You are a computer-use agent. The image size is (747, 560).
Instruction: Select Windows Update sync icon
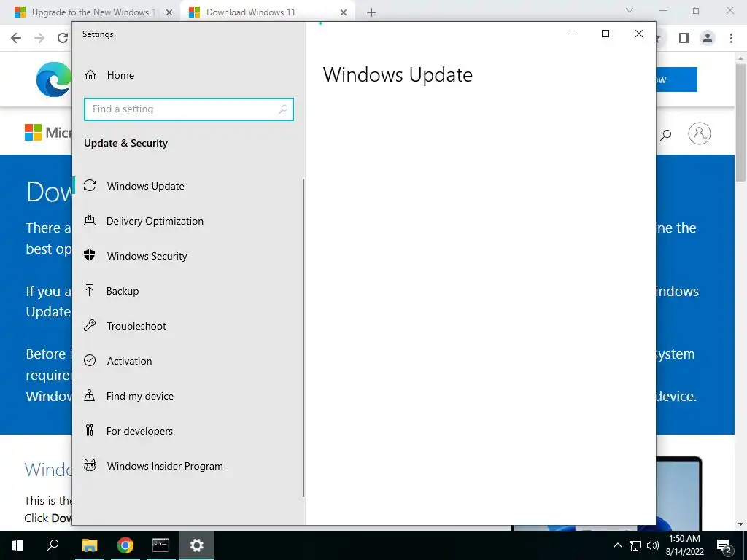click(x=90, y=186)
